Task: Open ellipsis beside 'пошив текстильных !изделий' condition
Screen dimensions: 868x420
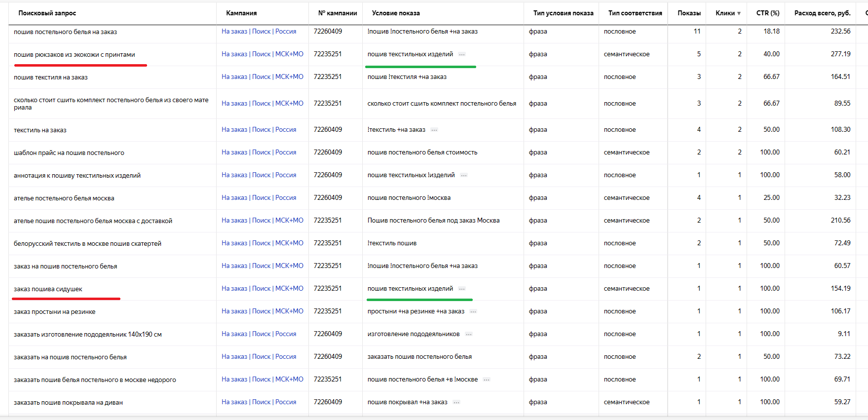Action: (464, 175)
